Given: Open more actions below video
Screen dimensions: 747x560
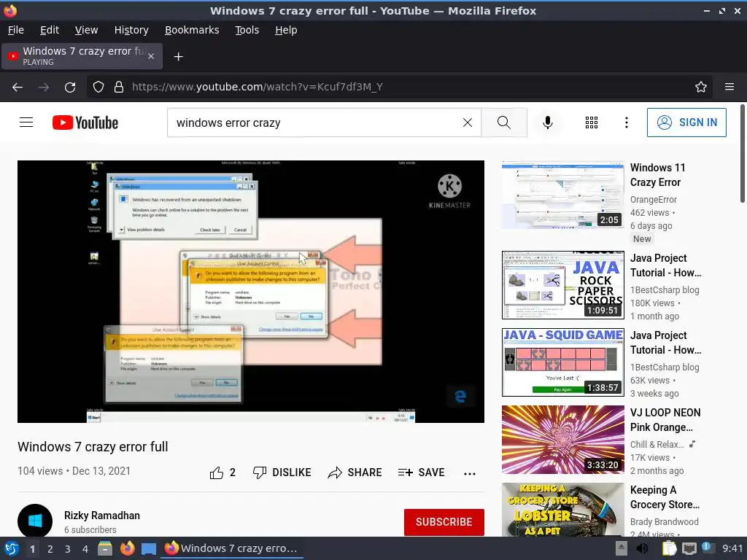Looking at the screenshot, I should tap(469, 473).
